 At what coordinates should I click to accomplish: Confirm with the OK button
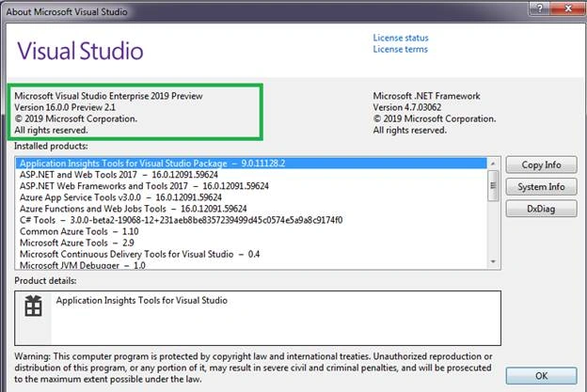[x=541, y=375]
